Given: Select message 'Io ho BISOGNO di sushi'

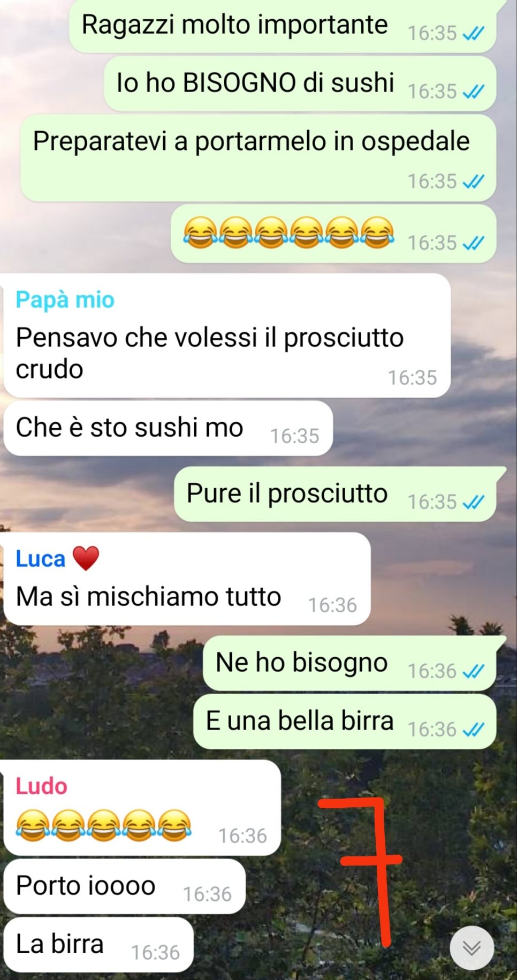Looking at the screenshot, I should 300,84.
